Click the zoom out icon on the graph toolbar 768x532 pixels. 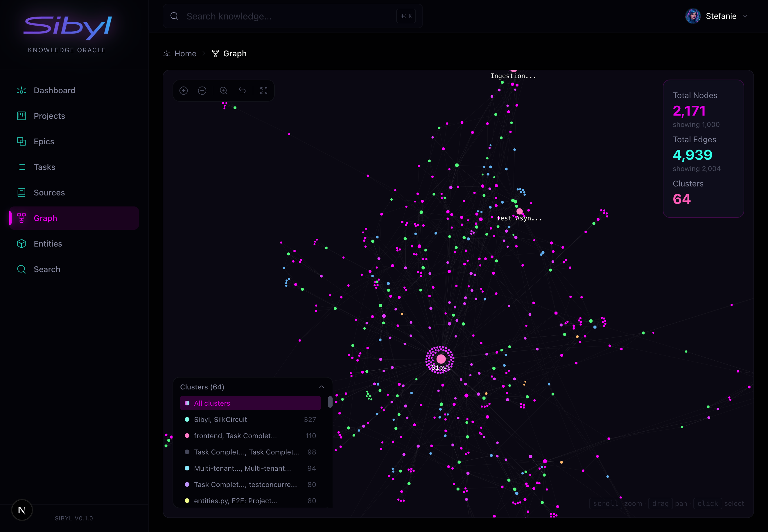(x=202, y=90)
